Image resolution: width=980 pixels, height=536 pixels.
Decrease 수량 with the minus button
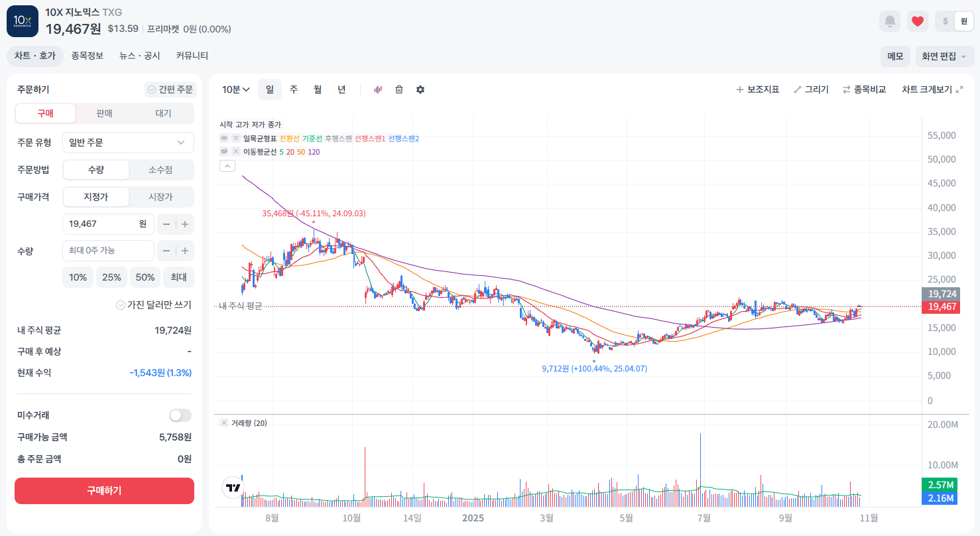click(x=166, y=251)
